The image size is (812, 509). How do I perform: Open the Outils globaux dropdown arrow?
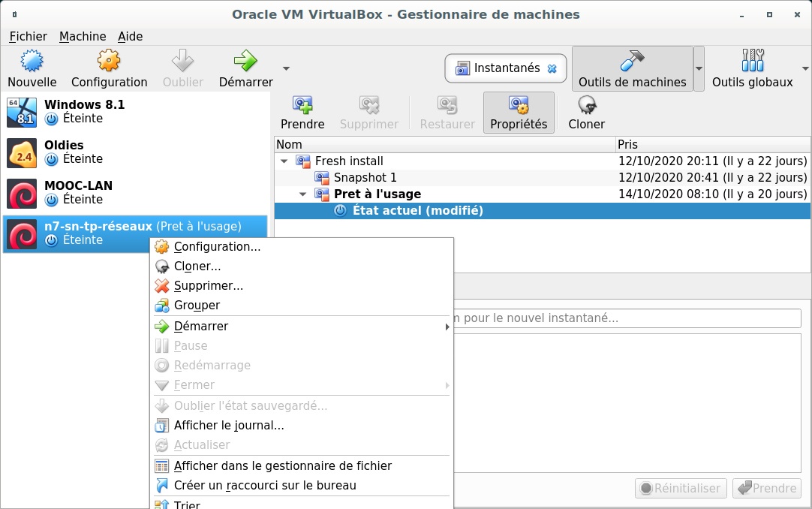805,68
